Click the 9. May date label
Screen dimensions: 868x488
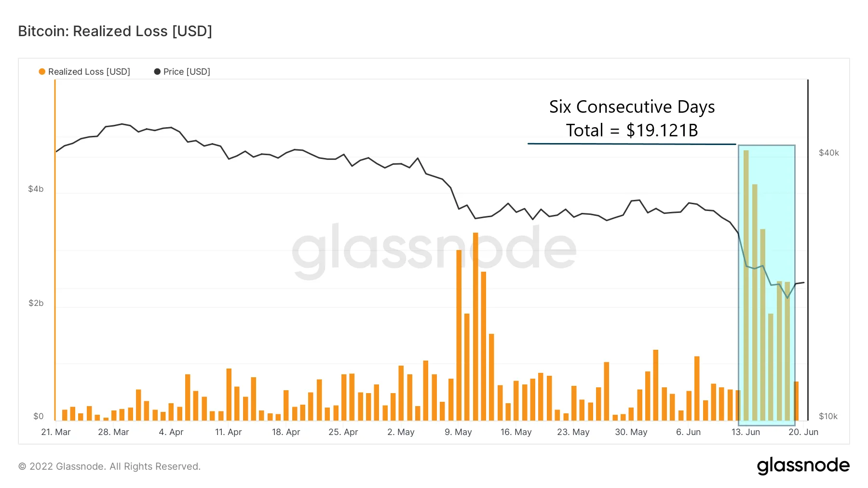(x=458, y=432)
